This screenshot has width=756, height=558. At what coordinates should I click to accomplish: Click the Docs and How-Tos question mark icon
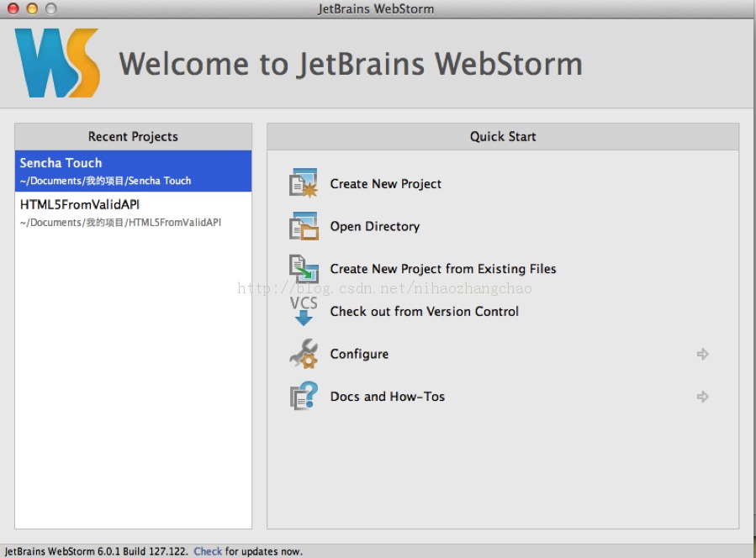pos(304,396)
